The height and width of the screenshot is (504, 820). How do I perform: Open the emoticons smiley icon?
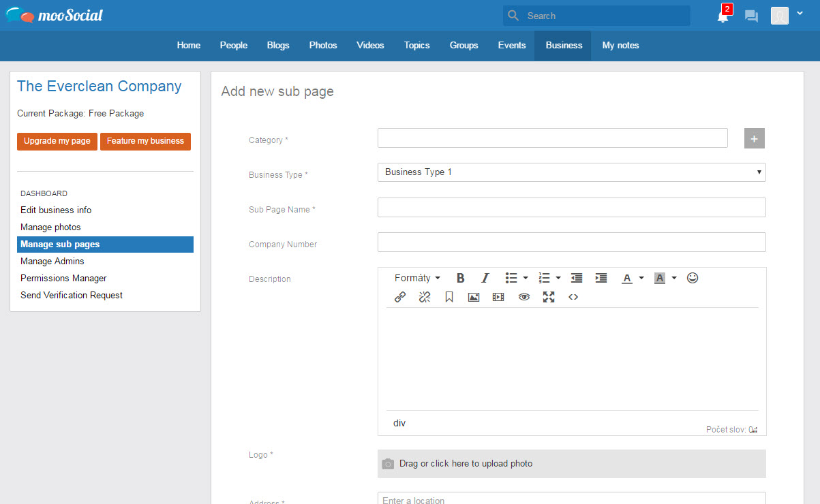[x=693, y=278]
